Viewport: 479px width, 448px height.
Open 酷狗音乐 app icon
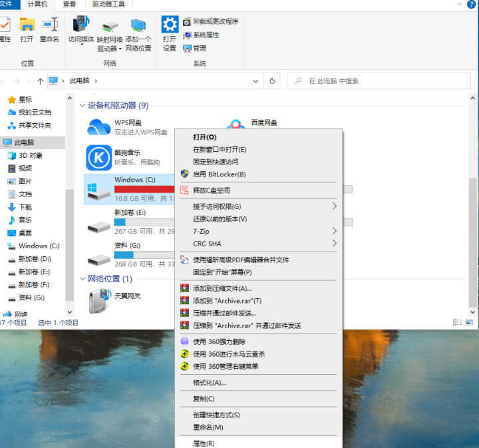coord(98,158)
